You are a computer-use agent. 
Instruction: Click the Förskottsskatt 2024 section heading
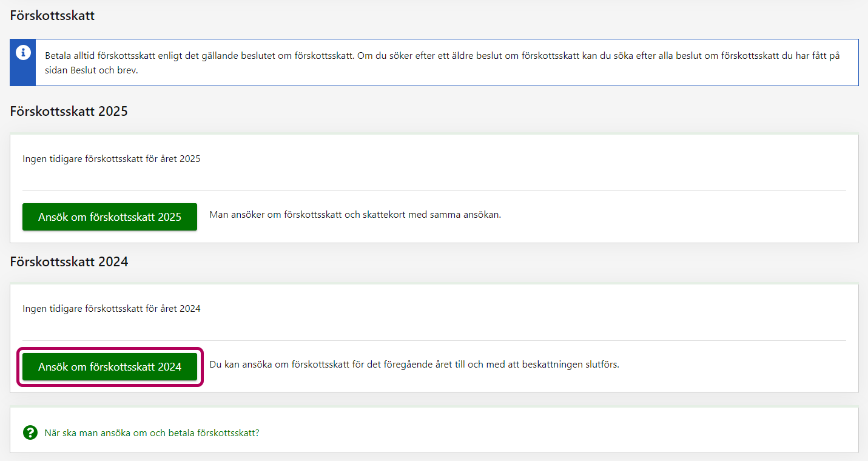pos(69,261)
